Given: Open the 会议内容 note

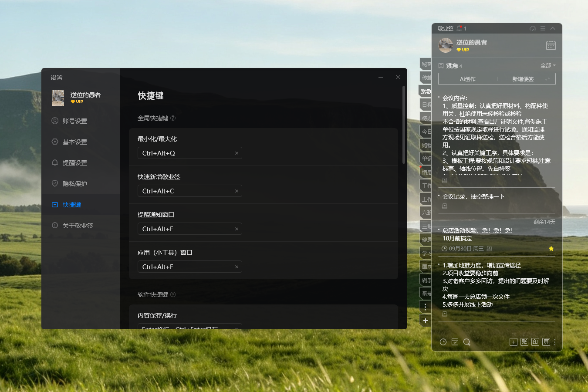Looking at the screenshot, I should (x=497, y=135).
